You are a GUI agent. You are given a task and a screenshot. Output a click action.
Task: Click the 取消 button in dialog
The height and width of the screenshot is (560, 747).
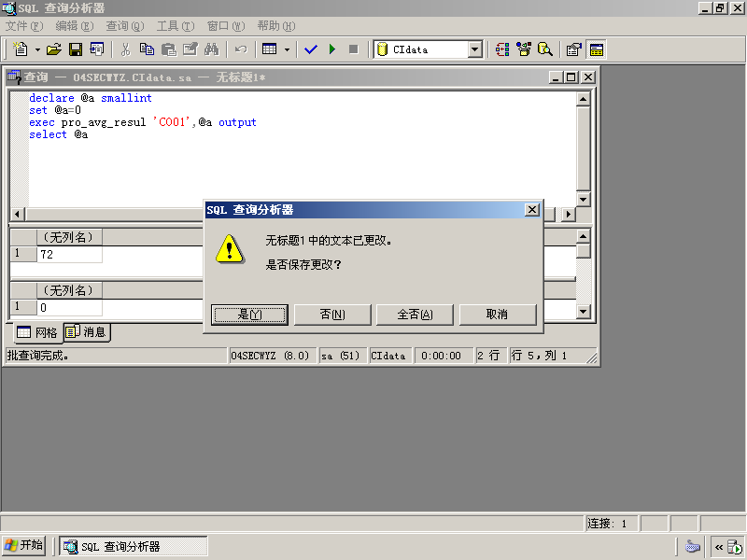(x=498, y=315)
